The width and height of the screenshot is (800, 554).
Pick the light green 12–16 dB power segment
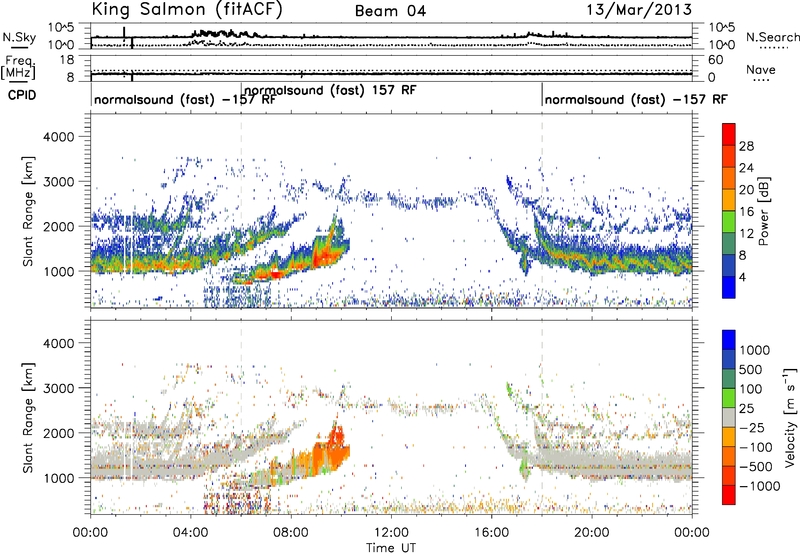pos(729,222)
